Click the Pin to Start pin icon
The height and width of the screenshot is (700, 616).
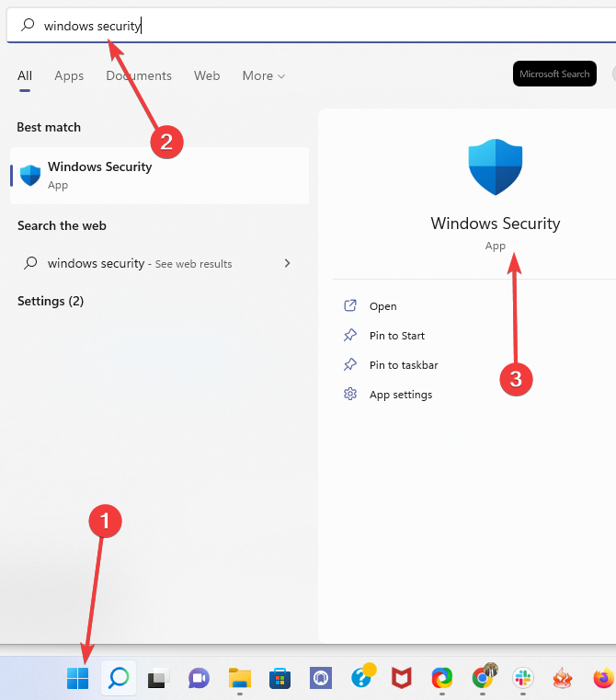pos(350,335)
